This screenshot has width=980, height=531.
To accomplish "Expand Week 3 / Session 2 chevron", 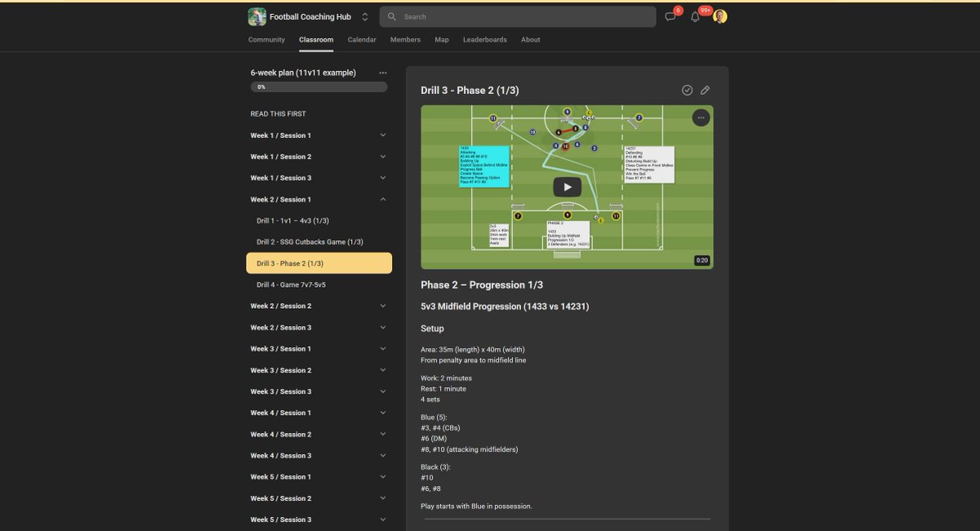I will tap(383, 370).
